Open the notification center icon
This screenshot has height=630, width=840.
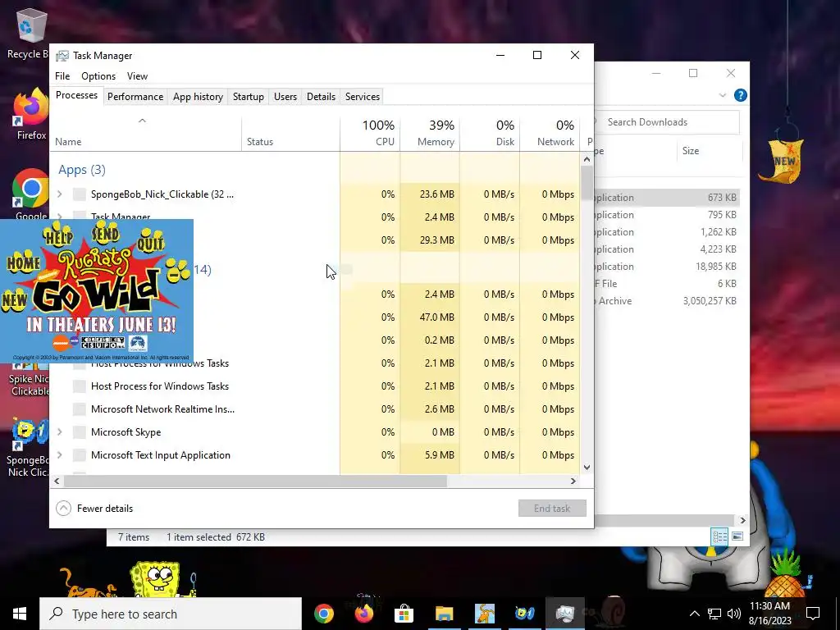point(813,614)
